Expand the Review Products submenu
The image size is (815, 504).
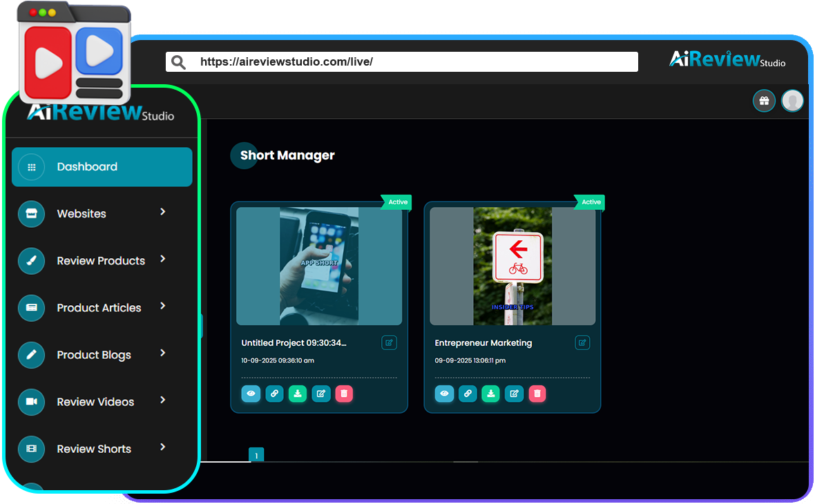pyautogui.click(x=163, y=259)
